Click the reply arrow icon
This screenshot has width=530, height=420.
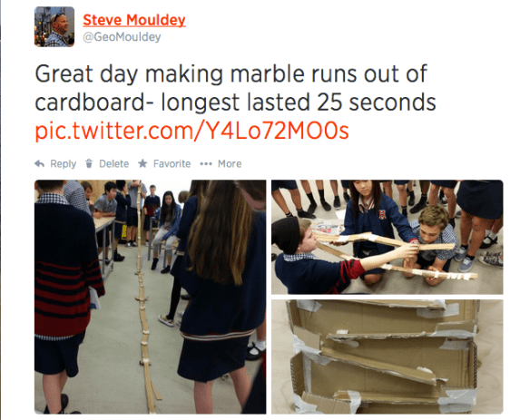click(x=40, y=164)
